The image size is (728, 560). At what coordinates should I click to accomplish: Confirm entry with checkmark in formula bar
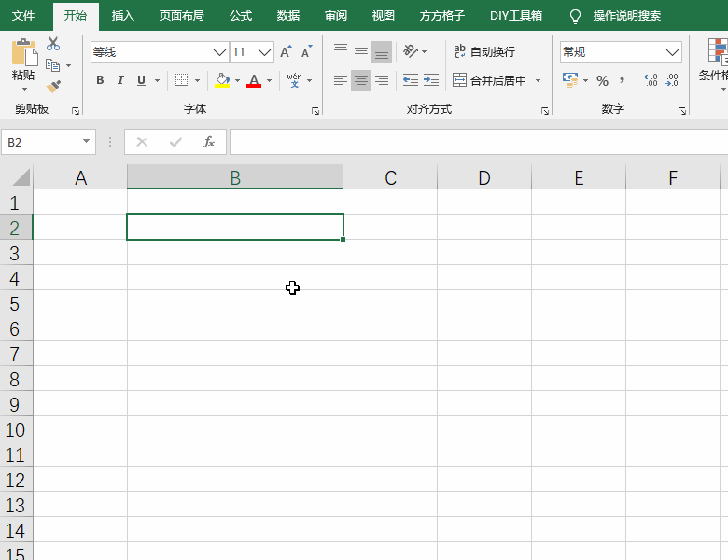175,142
